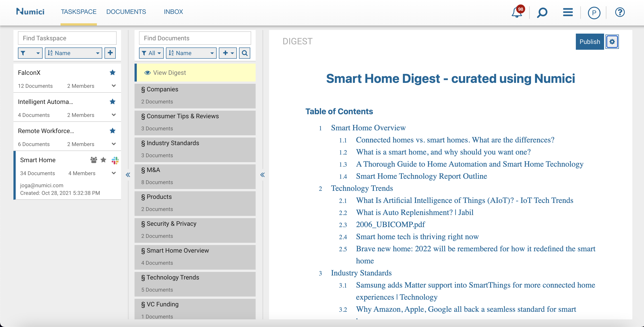Toggle favorite star on FalconX
Viewport: 644px width, 327px height.
click(113, 73)
